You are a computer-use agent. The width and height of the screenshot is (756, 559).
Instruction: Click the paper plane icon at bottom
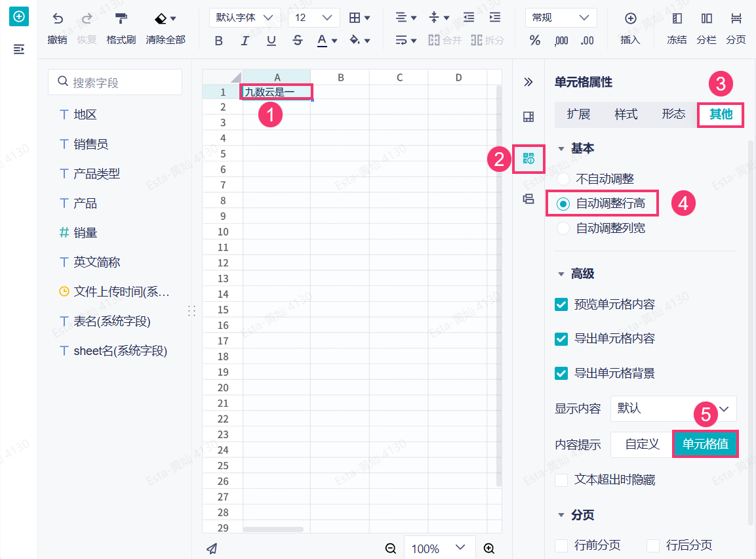212,549
